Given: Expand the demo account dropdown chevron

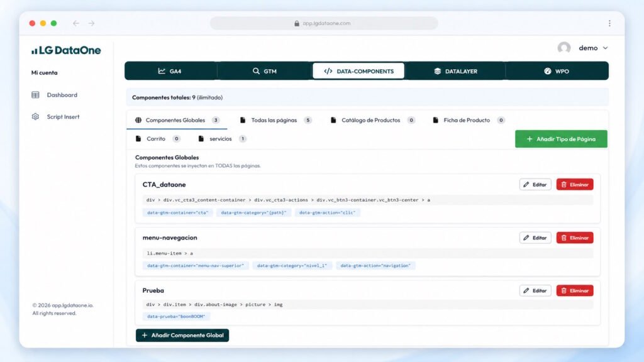Looking at the screenshot, I should 606,48.
